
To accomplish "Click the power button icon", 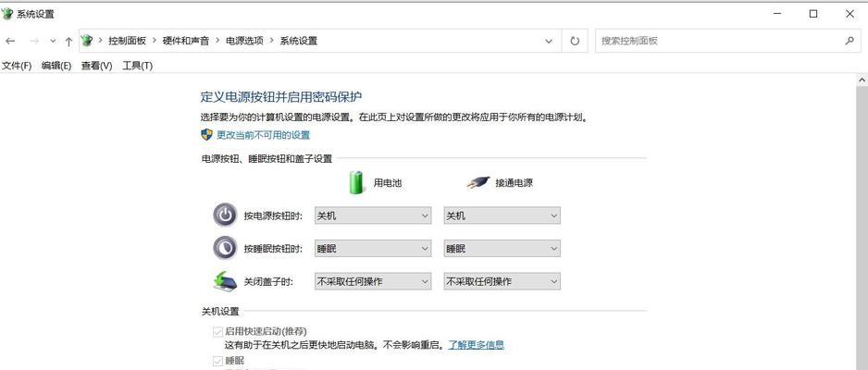I will tap(225, 216).
